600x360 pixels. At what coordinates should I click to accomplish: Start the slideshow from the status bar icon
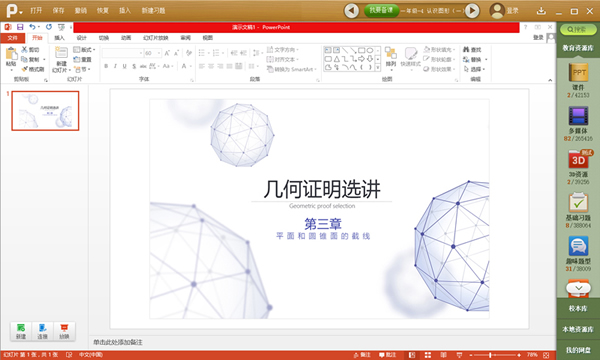(x=460, y=355)
